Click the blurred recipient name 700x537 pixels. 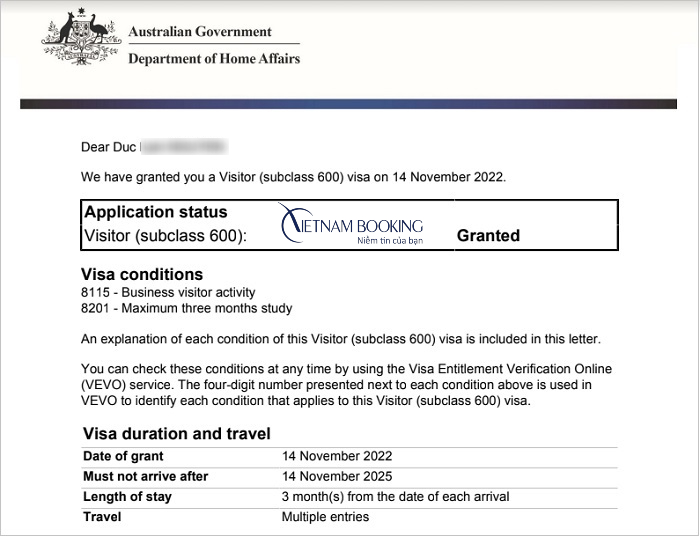click(x=184, y=148)
